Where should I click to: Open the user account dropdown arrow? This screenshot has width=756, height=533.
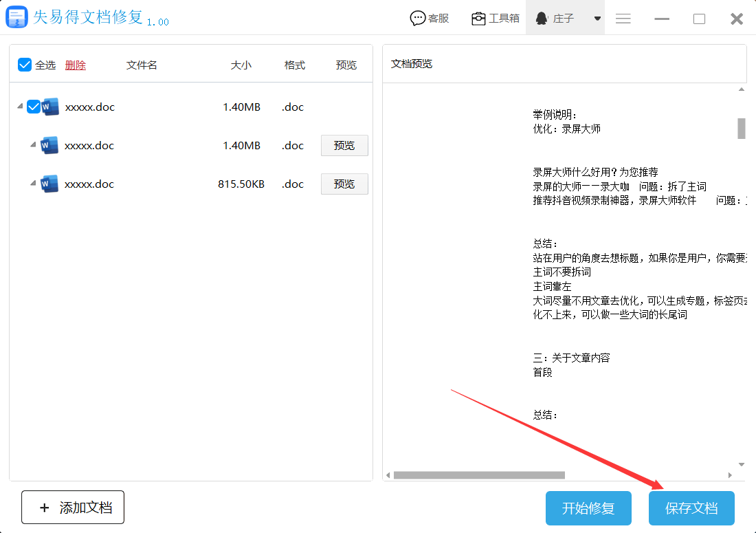tap(597, 19)
